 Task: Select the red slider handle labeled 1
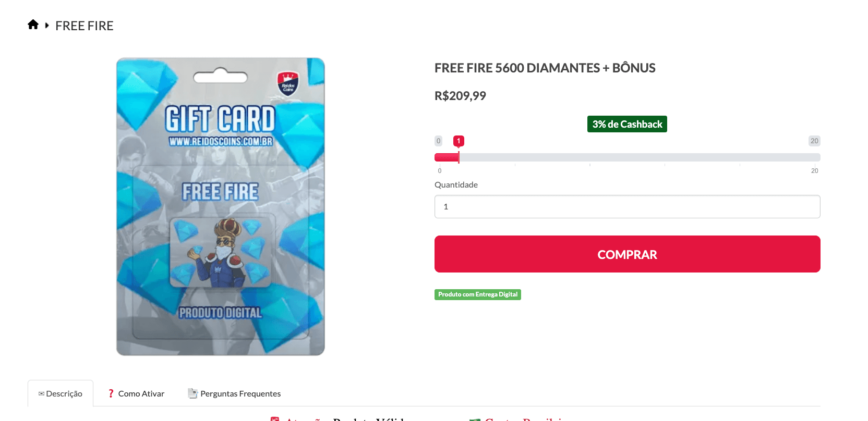click(x=459, y=141)
